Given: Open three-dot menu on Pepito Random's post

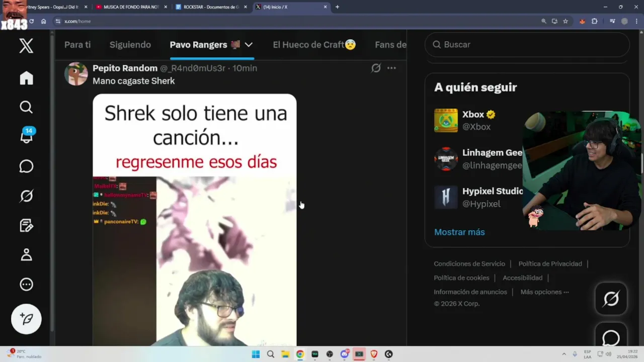Looking at the screenshot, I should click(391, 68).
